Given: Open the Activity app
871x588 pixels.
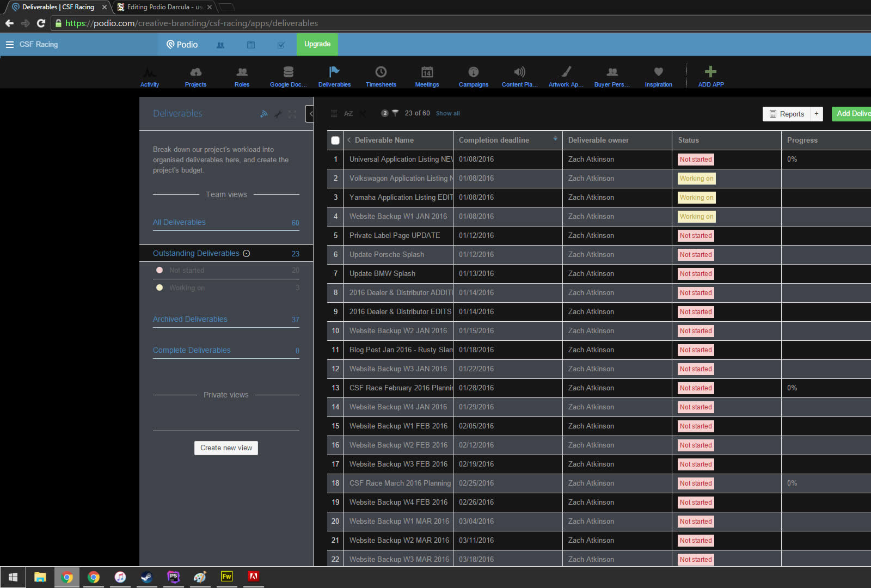Looking at the screenshot, I should [150, 76].
